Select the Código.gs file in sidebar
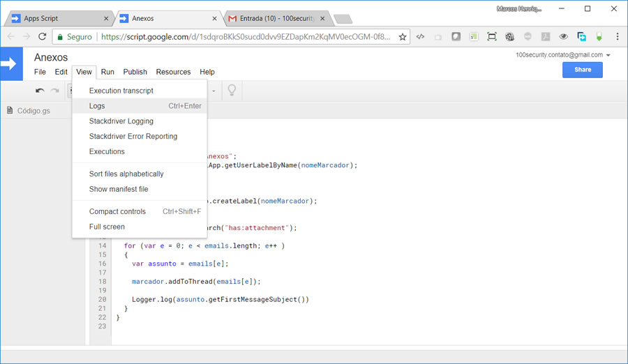 (x=33, y=110)
